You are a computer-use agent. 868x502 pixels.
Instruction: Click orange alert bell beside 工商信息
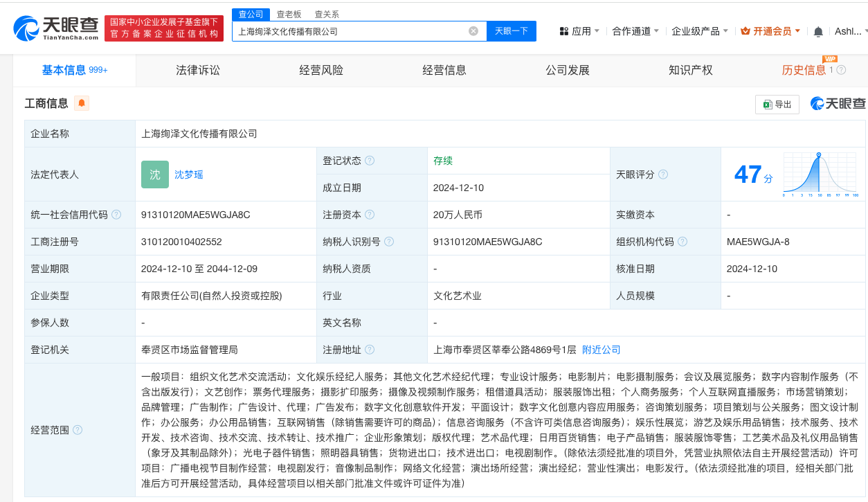pos(82,103)
